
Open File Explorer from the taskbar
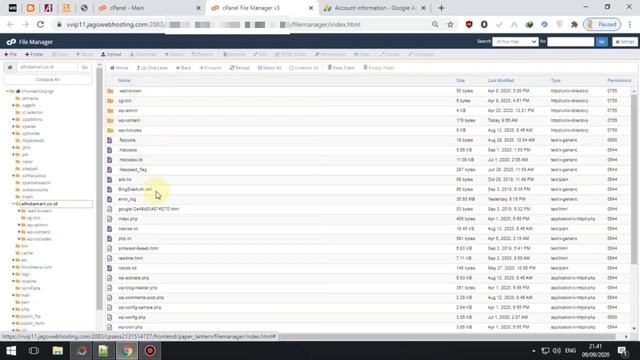click(58, 351)
